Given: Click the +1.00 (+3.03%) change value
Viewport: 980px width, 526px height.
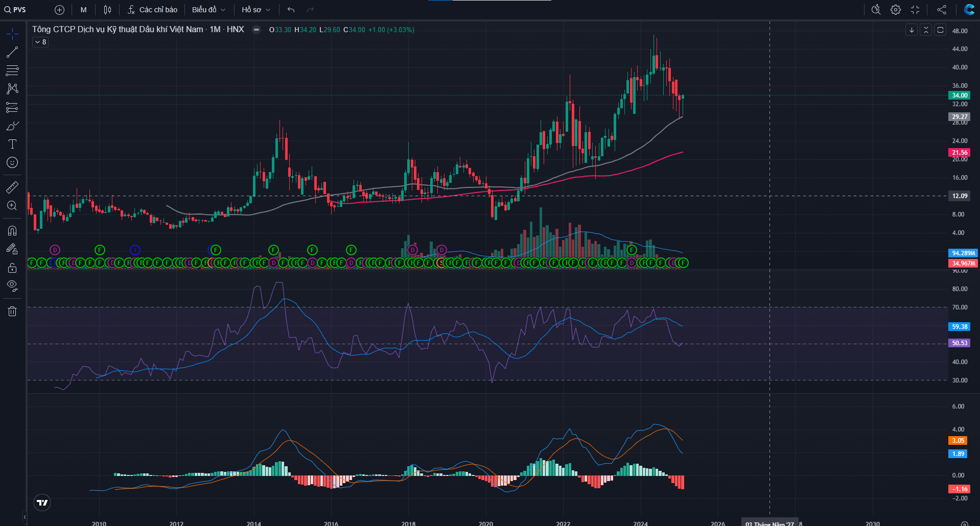Looking at the screenshot, I should pyautogui.click(x=391, y=30).
